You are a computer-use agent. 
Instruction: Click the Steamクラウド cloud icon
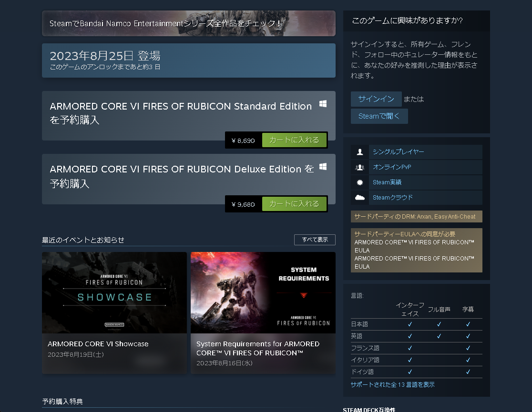tap(359, 197)
